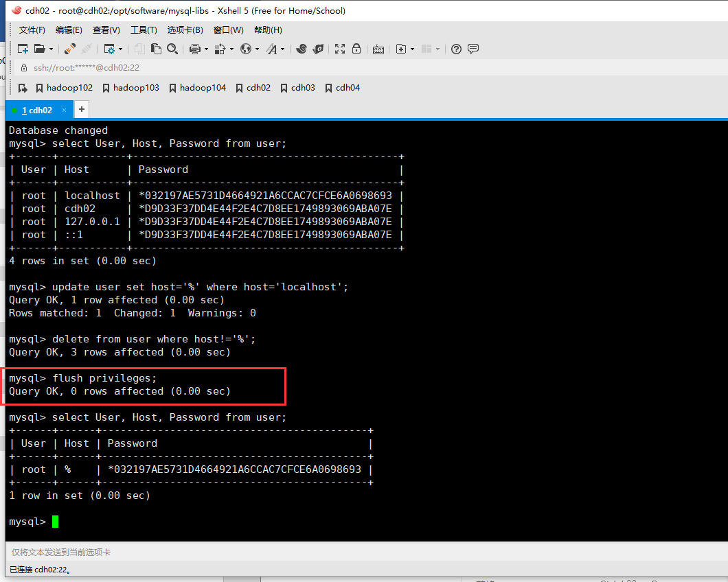Click the 127.0.0.1 host cell
This screenshot has width=728, height=582.
92,222
